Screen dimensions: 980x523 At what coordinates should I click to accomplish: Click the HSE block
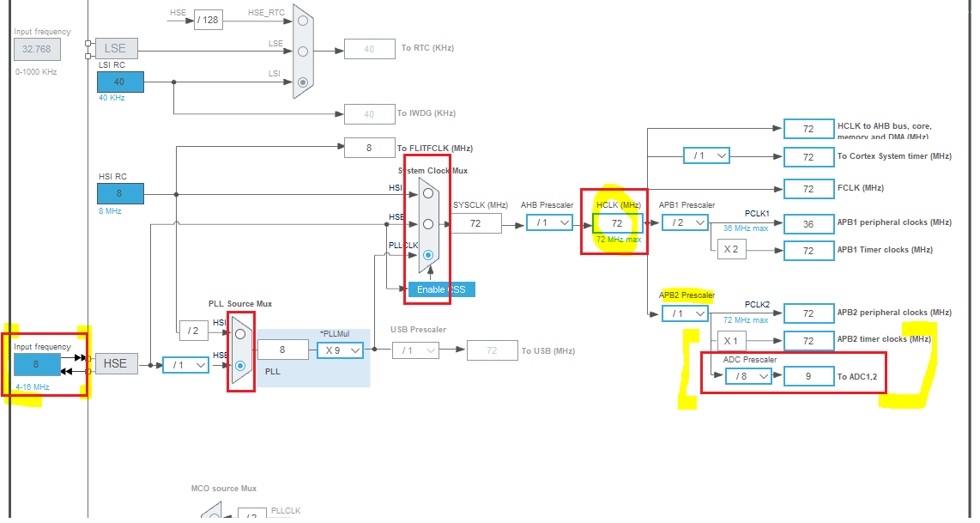[116, 363]
